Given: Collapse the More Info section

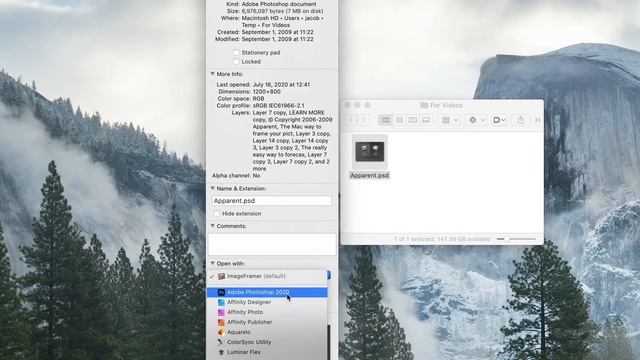Looking at the screenshot, I should 213,74.
